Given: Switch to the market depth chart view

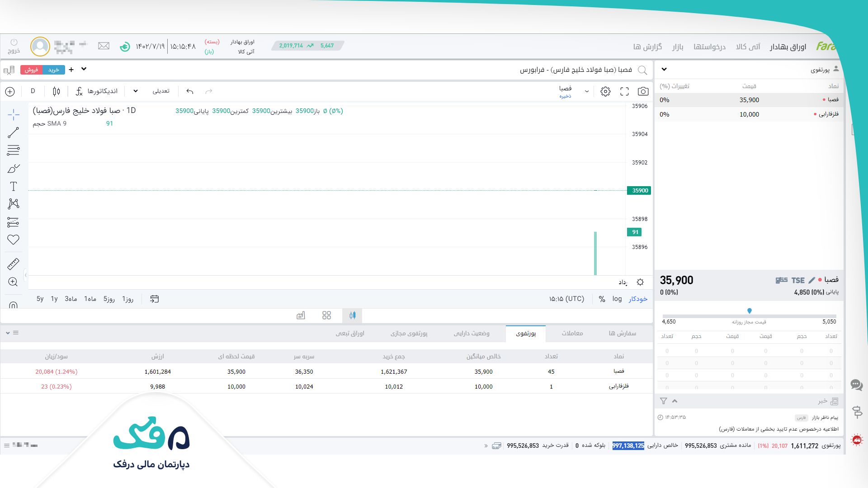Looking at the screenshot, I should pos(301,315).
